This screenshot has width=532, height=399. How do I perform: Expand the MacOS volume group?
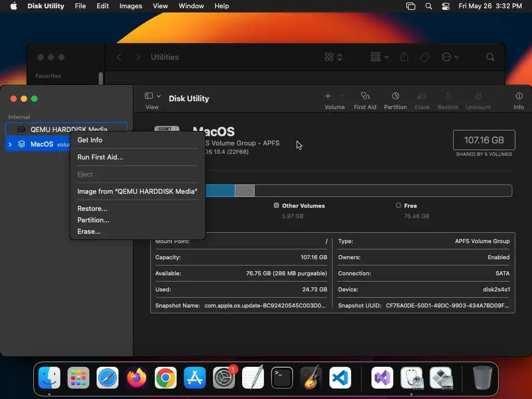pos(10,144)
